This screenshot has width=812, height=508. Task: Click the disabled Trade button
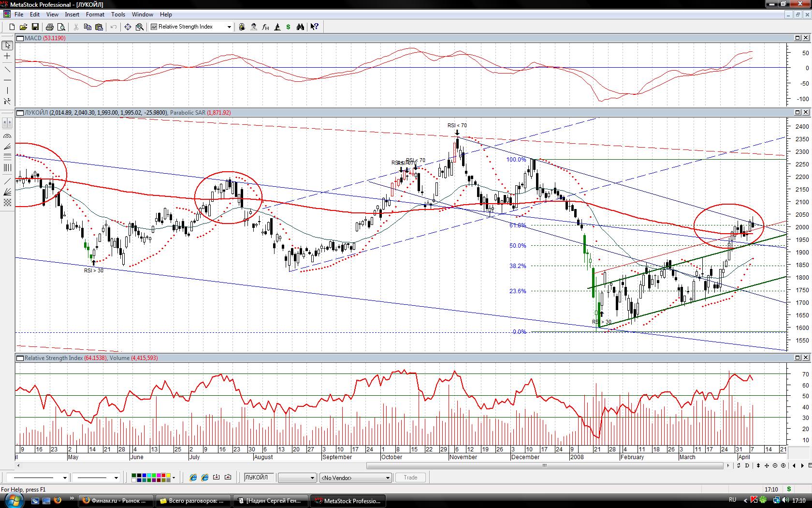pos(410,478)
